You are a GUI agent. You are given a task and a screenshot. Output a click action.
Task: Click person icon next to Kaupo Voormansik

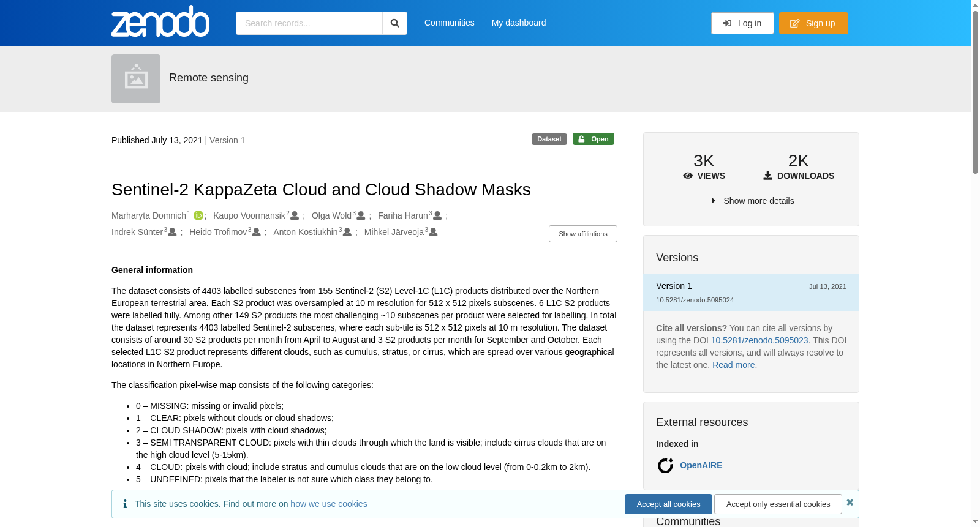coord(295,215)
